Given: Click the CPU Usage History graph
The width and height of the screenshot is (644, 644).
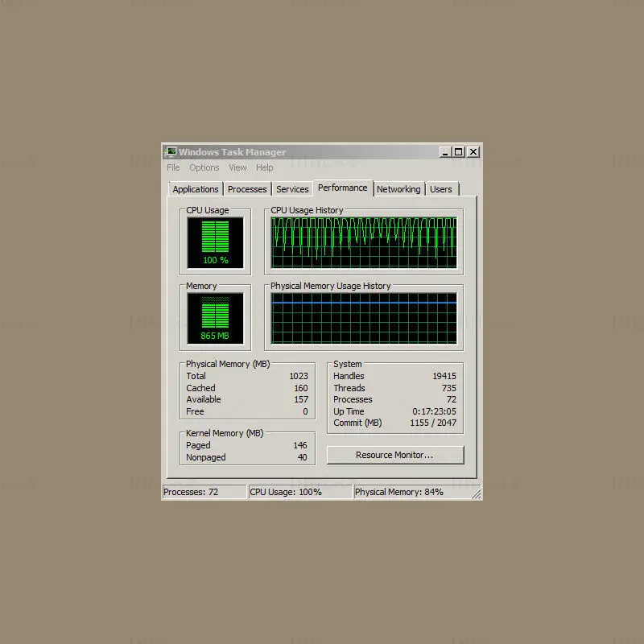Looking at the screenshot, I should [x=364, y=243].
